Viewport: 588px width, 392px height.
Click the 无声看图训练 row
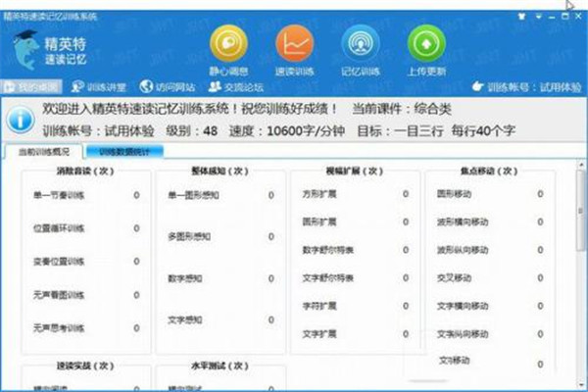click(86, 295)
